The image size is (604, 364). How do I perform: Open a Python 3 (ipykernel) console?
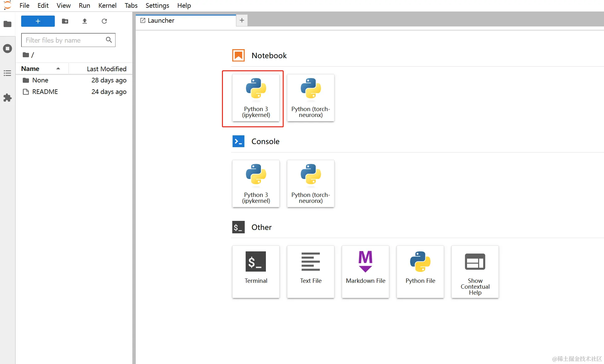pos(256,184)
